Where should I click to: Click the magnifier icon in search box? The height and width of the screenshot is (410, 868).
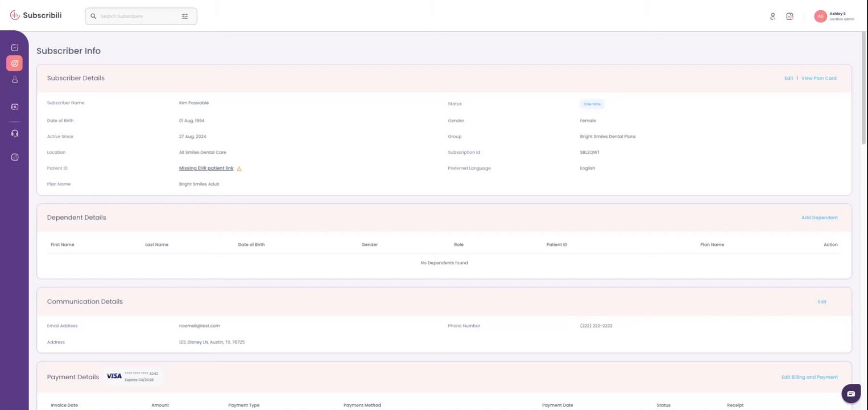[x=93, y=17]
